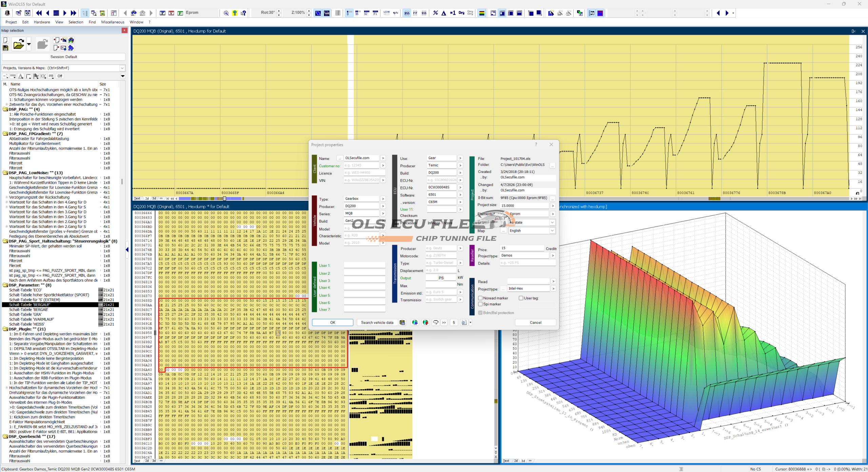Click the yellow help lightbulb icon
Viewport: 868px width, 472px height.
click(235, 13)
